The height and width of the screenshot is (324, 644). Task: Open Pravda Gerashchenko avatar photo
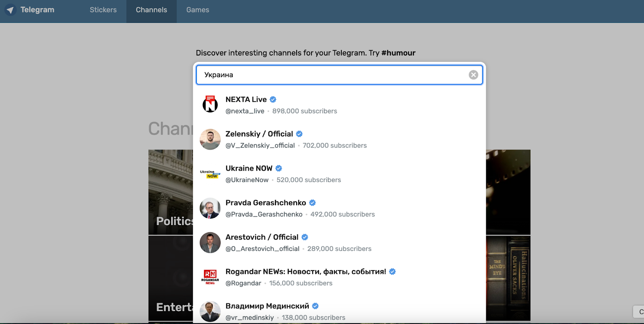[210, 208]
